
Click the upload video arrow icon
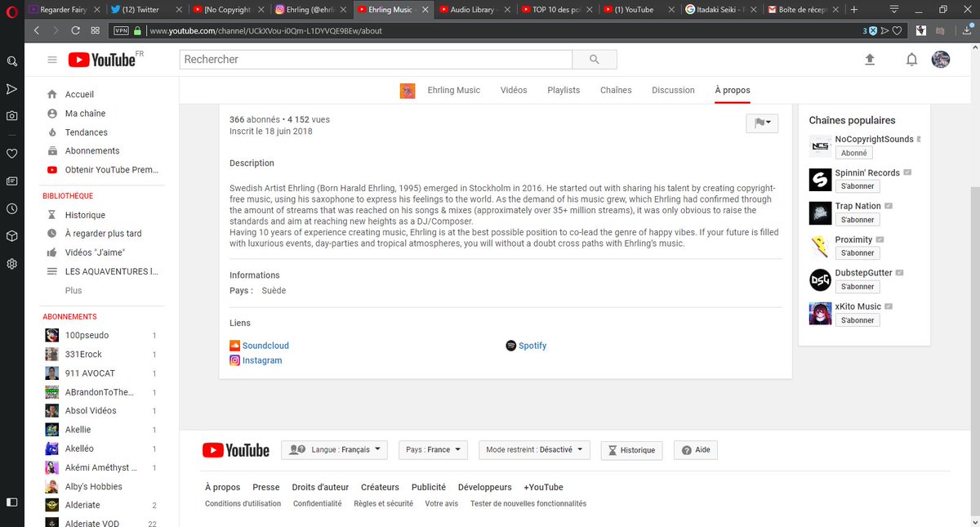pos(870,60)
